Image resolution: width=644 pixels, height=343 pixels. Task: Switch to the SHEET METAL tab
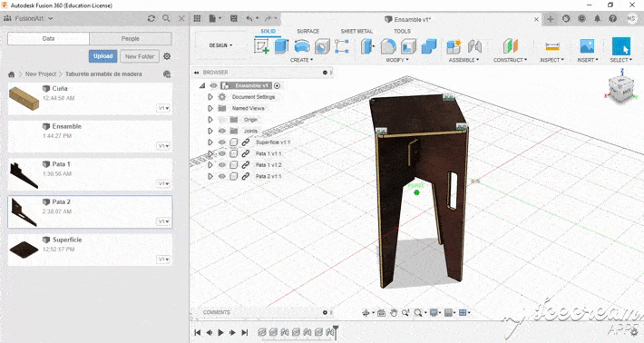click(356, 31)
